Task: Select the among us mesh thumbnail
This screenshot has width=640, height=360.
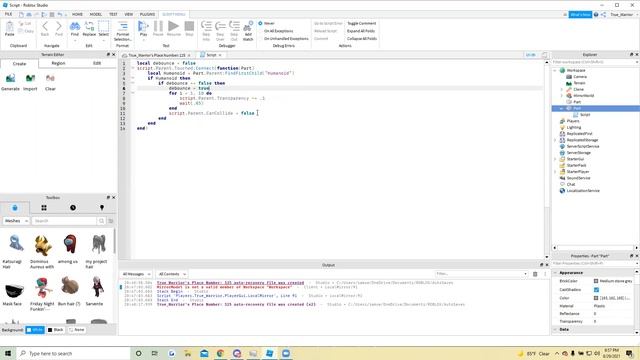Action: [69, 245]
